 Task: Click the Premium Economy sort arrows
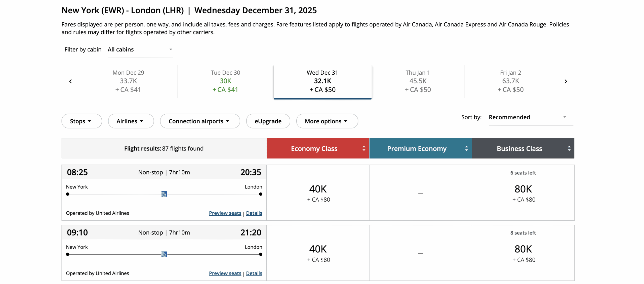click(466, 148)
